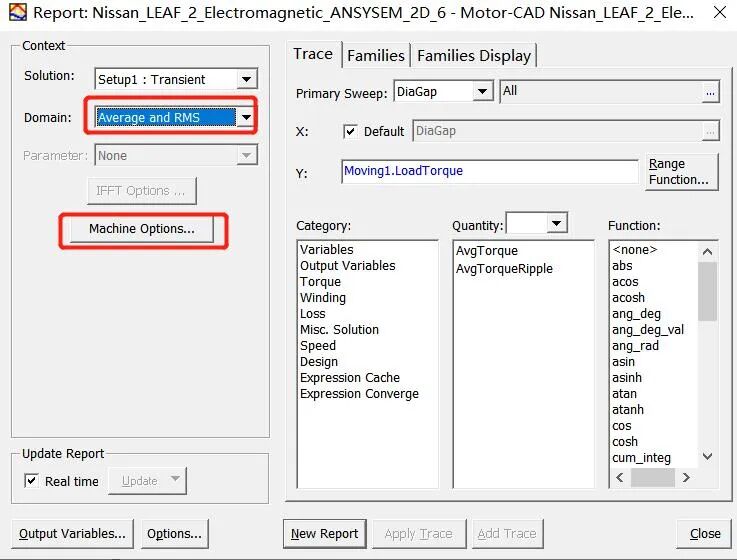Click the Options button

tap(174, 534)
